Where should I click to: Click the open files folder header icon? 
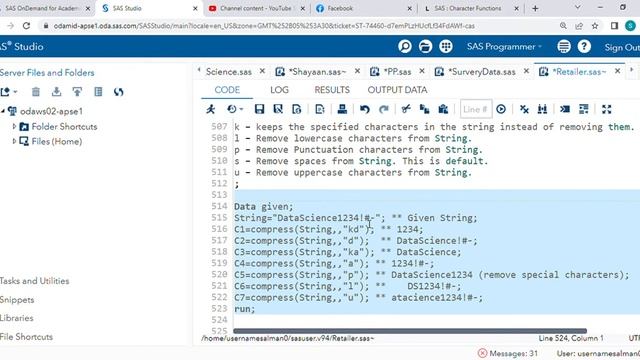pyautogui.click(x=425, y=47)
